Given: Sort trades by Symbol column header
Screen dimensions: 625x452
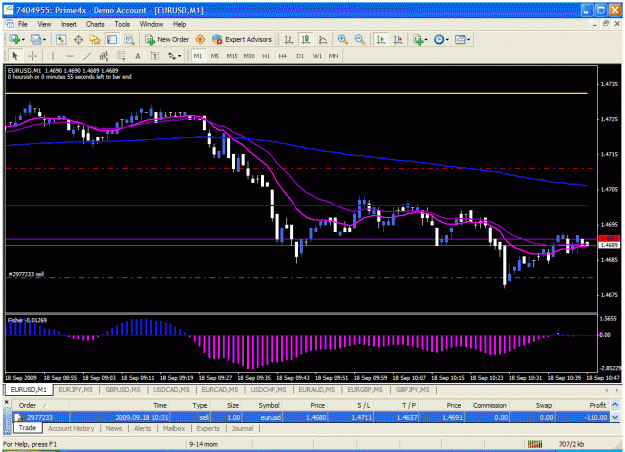Looking at the screenshot, I should point(262,405).
